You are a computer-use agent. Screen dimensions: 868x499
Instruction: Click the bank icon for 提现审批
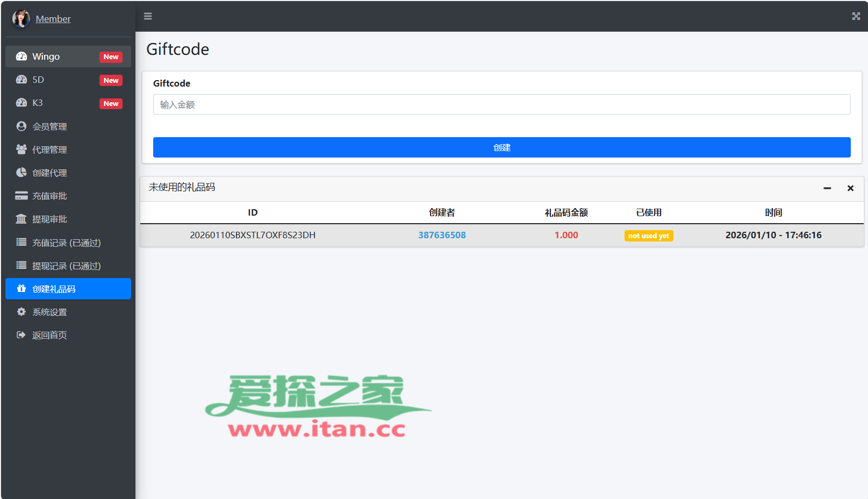[x=21, y=219]
